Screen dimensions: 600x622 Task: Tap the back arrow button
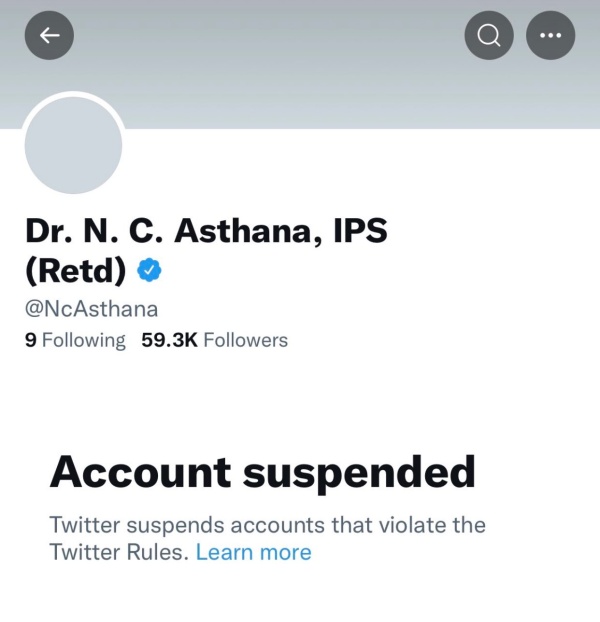point(49,35)
